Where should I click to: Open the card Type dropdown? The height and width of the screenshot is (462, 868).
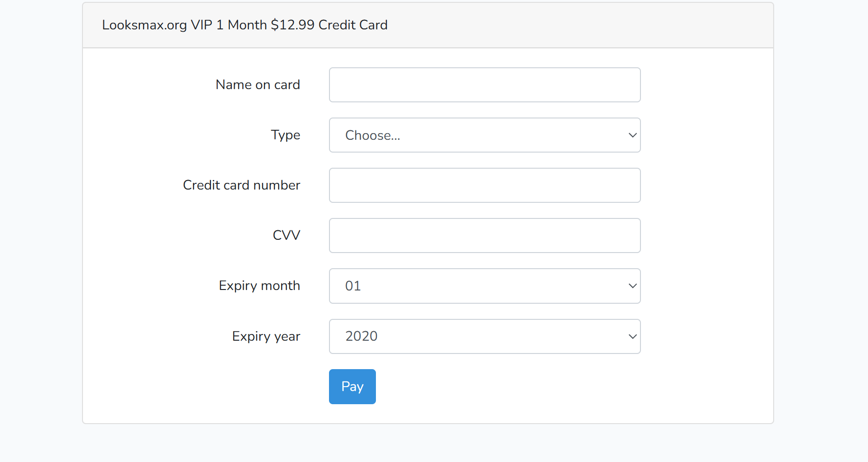(484, 135)
